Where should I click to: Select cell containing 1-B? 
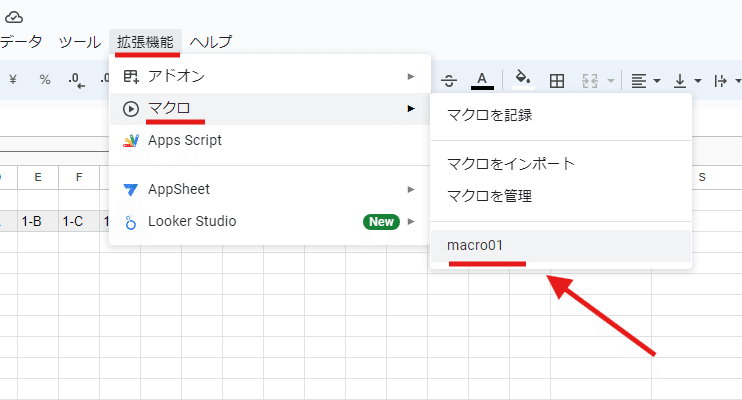38,221
